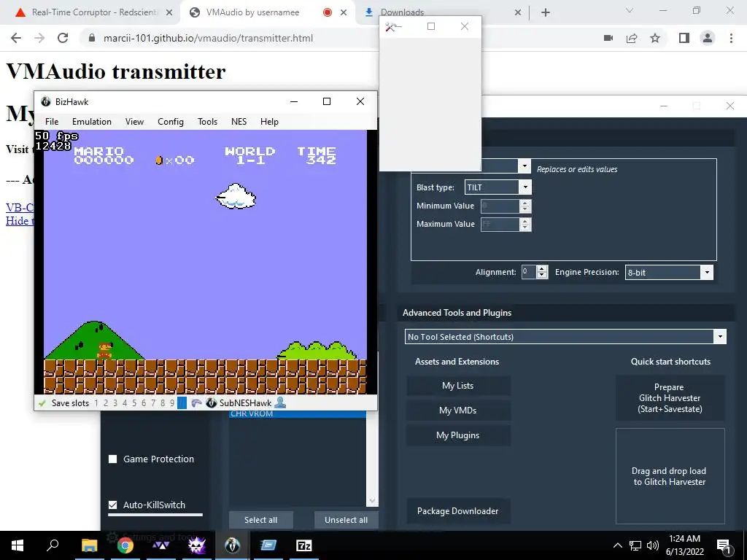The image size is (747, 560).
Task: Open the engine selection dropdown arrow
Action: pos(524,166)
